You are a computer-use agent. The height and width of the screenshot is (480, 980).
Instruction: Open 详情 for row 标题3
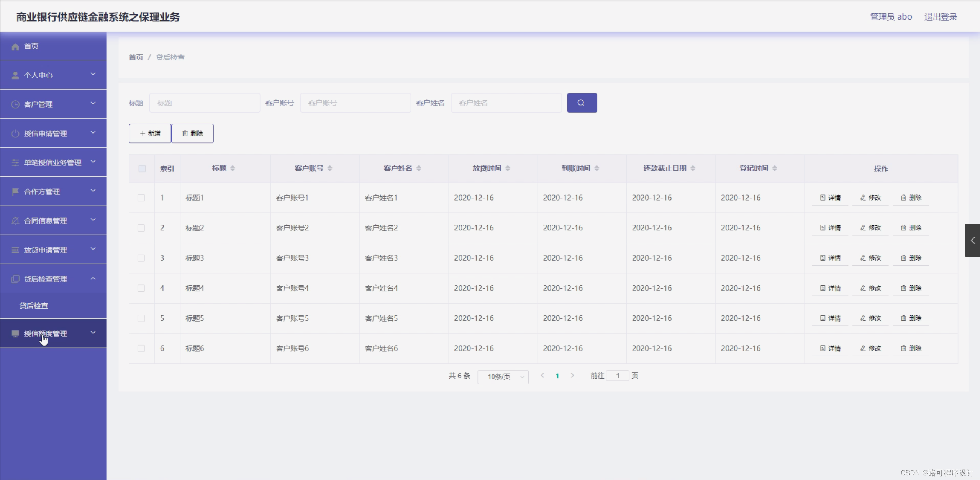(x=830, y=258)
